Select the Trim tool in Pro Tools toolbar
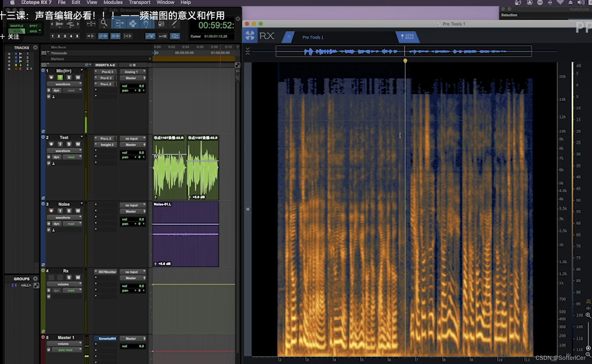Screen dimensions: 592x364 [119, 24]
